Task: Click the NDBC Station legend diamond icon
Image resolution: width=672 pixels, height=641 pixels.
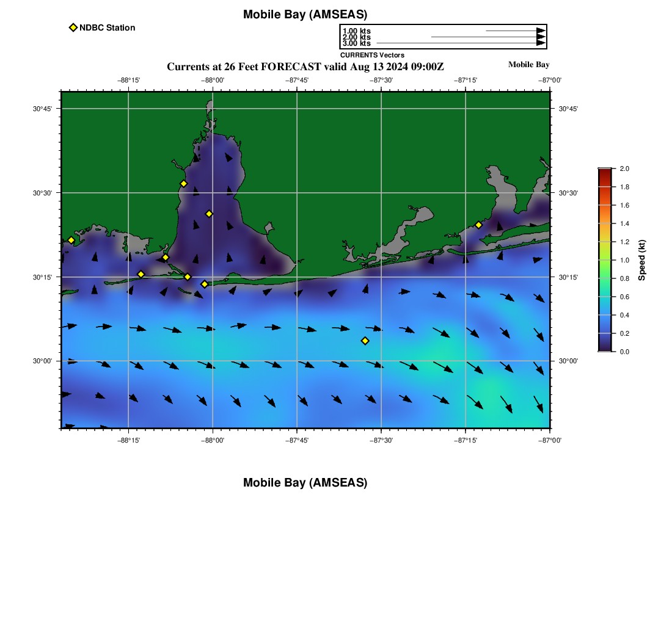Action: pos(73,27)
